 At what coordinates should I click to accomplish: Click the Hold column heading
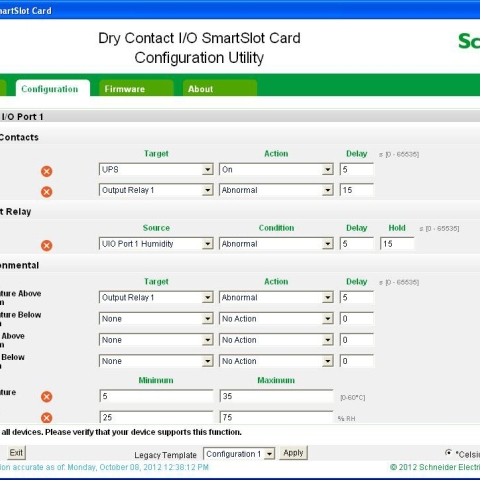pyautogui.click(x=397, y=228)
